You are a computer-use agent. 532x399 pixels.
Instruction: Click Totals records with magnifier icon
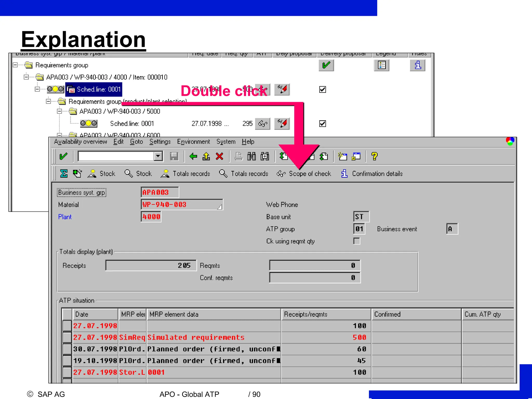244,174
